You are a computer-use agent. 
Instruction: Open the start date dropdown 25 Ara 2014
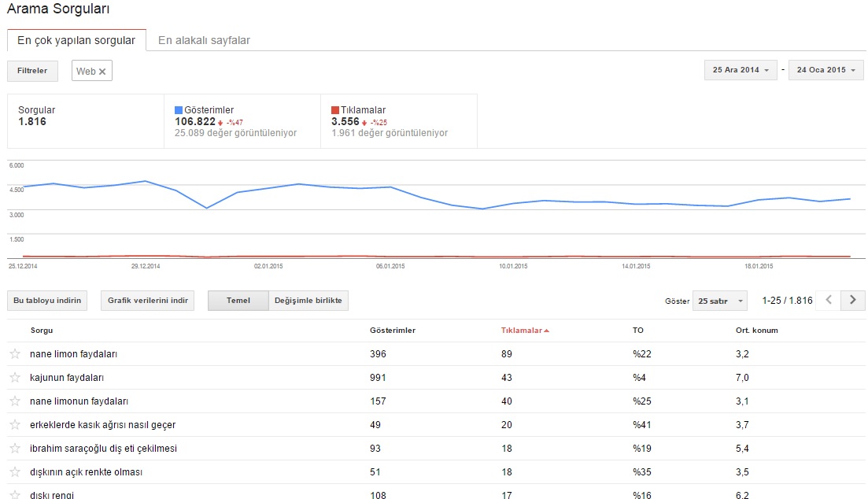click(741, 70)
